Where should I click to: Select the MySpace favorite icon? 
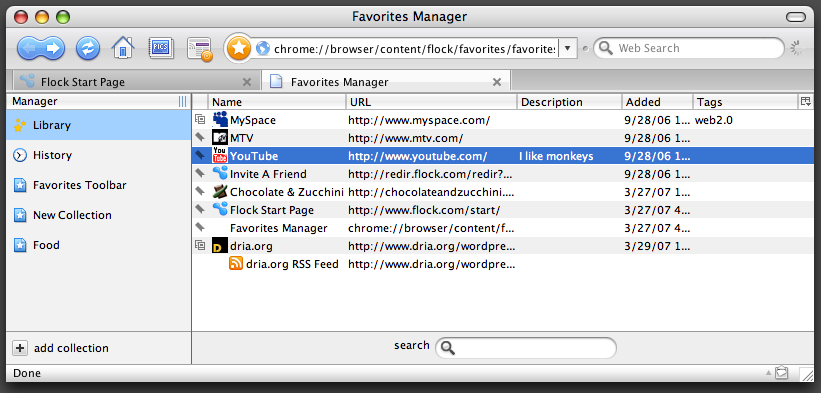(x=220, y=120)
